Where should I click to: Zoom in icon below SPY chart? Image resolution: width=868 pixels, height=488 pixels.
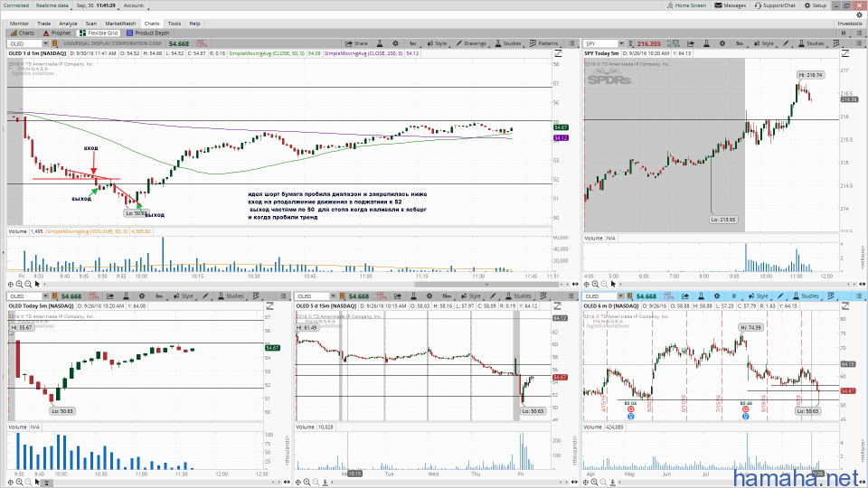click(595, 284)
